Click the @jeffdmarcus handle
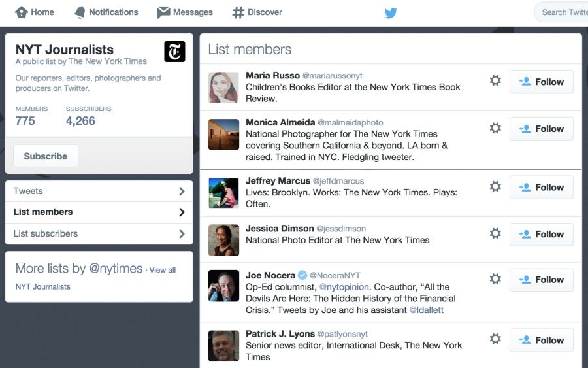Viewport: 588px width, 368px height. click(x=338, y=181)
